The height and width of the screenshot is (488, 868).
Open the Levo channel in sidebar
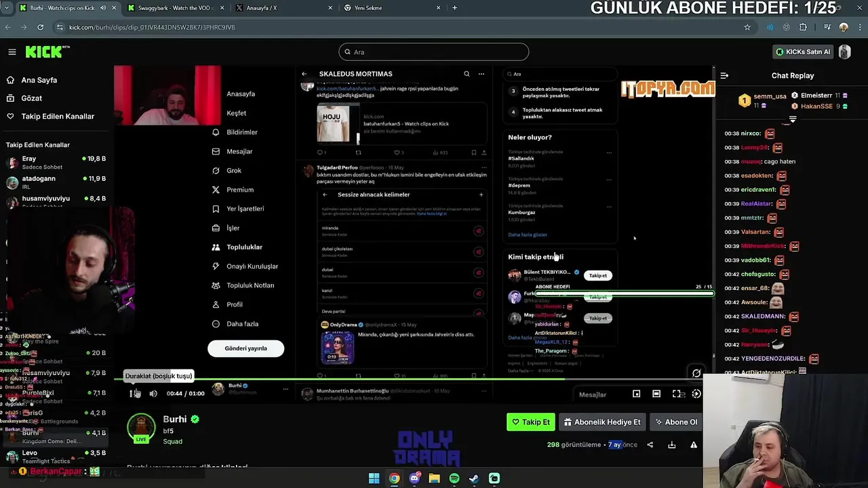[x=56, y=456]
